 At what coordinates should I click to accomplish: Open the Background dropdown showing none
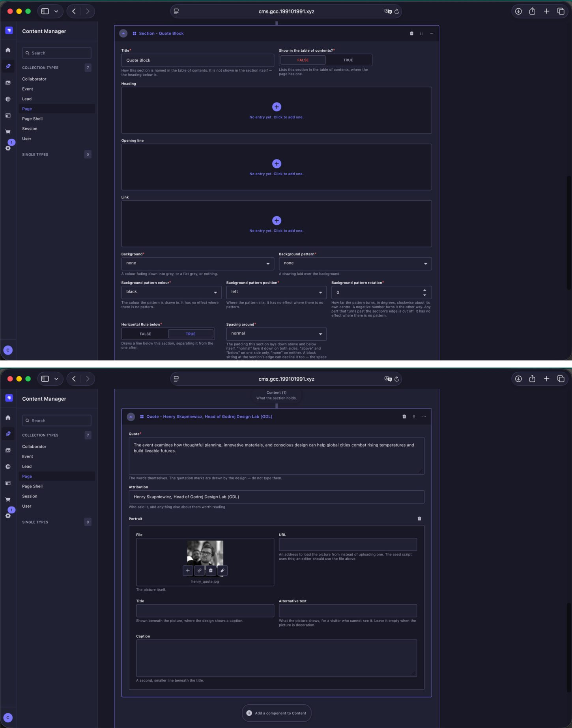tap(198, 263)
